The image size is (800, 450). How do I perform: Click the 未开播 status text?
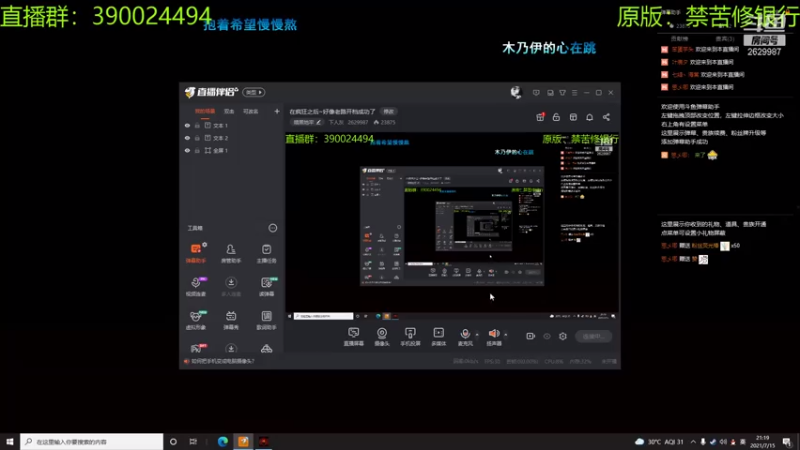click(x=609, y=361)
